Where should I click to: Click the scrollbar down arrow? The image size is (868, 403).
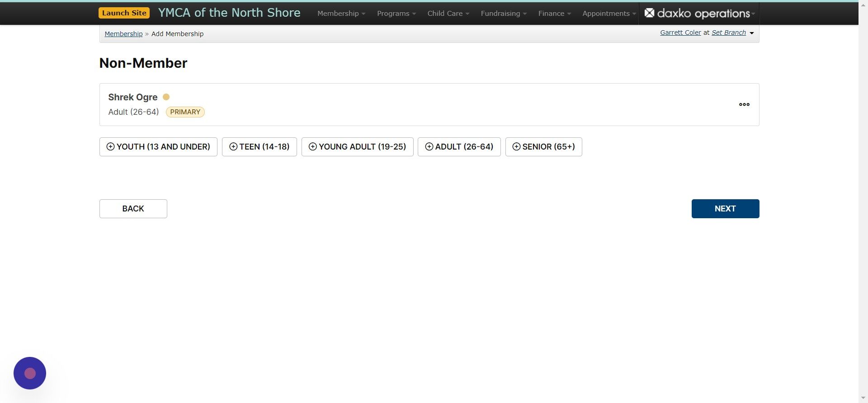863,398
